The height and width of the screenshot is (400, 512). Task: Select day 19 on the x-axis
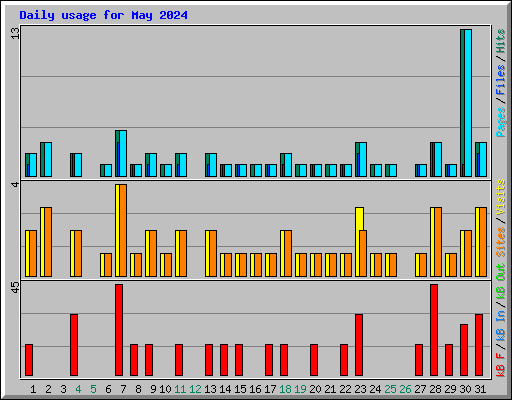(300, 389)
